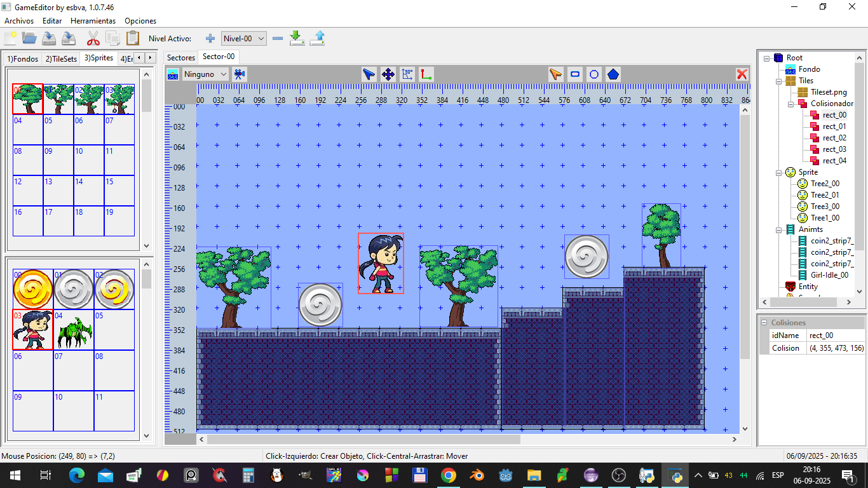Select Tree2_01 sprite in the tree
This screenshot has width=868, height=488.
coord(825,195)
